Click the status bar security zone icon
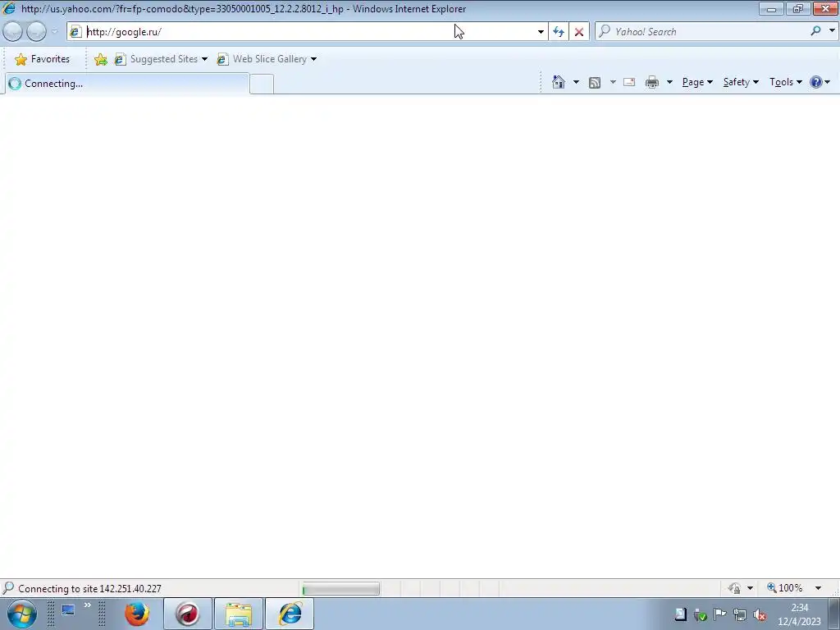Viewport: 840px width, 630px height. click(734, 588)
